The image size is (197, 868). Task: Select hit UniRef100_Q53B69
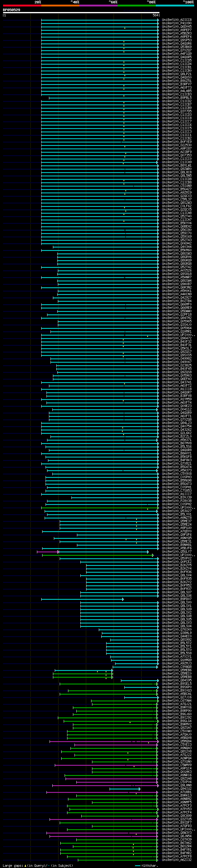[x=177, y=47]
